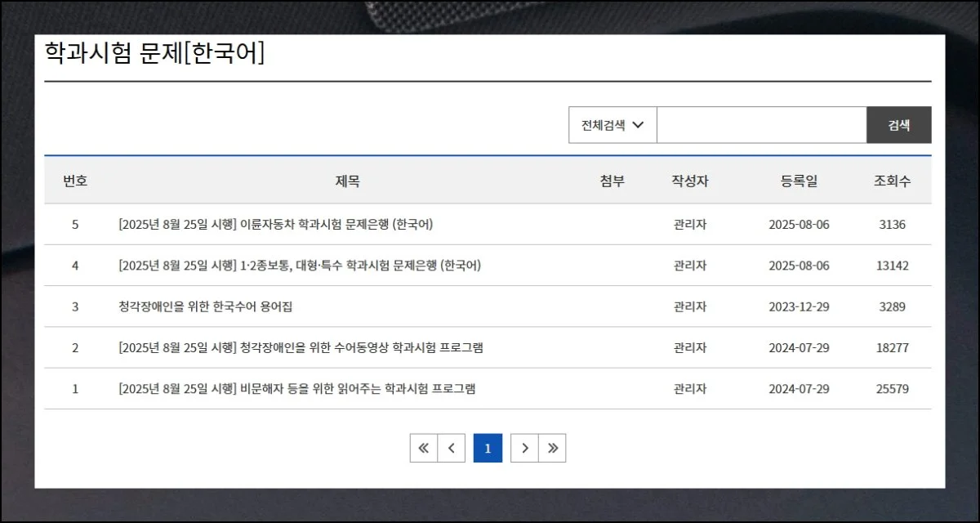Click the 첨부 column header
Screen dimensions: 980x523
[x=612, y=181]
